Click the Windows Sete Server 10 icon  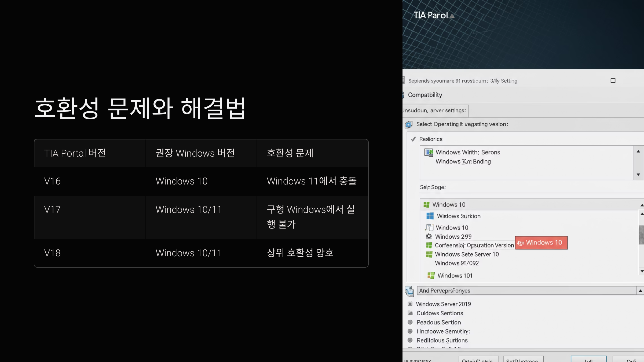coord(429,254)
